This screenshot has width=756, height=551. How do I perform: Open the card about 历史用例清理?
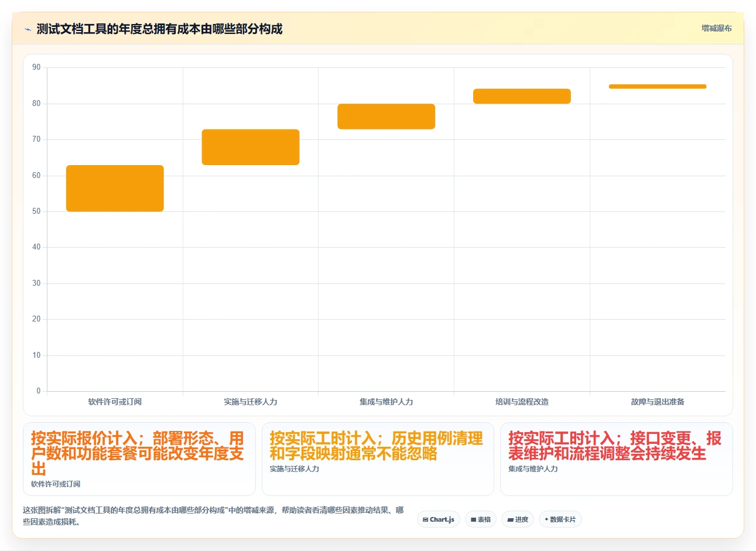[x=378, y=459]
